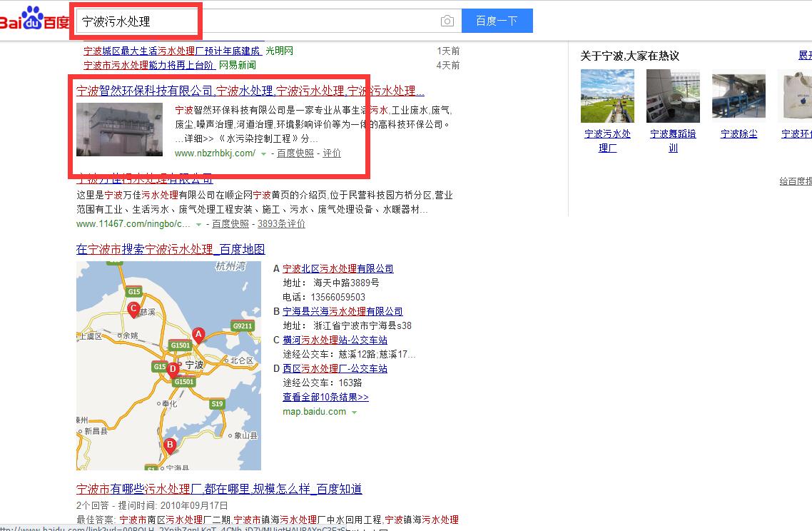Open map result B 宁海县兴海污水处理有限公司

(342, 311)
